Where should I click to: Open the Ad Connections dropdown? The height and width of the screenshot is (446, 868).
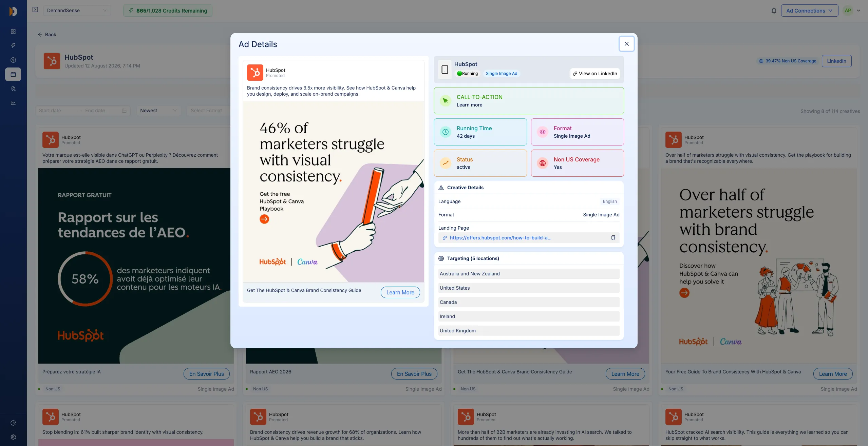point(810,11)
